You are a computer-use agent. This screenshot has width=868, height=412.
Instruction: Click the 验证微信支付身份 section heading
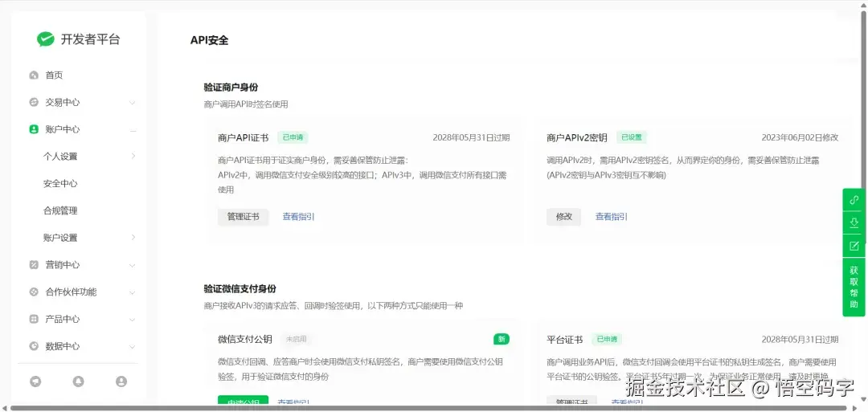click(x=240, y=288)
